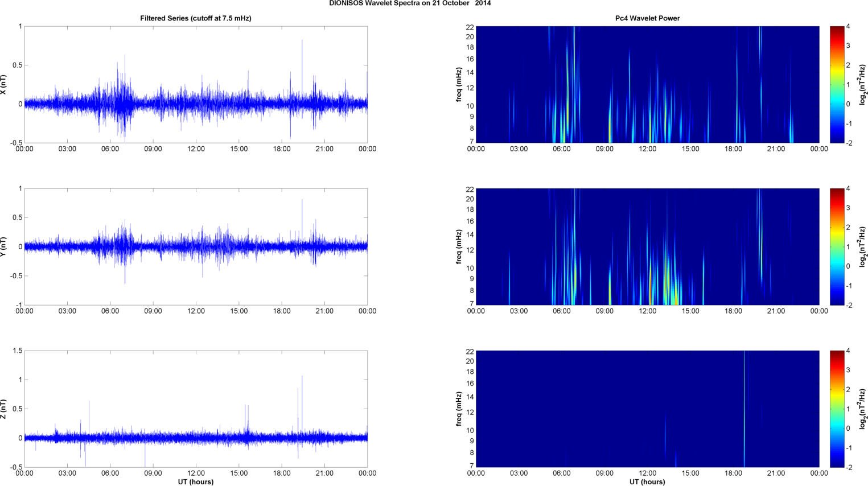Click the 14 frequency tick of middle spectrogram
868x486 pixels.
click(x=470, y=235)
